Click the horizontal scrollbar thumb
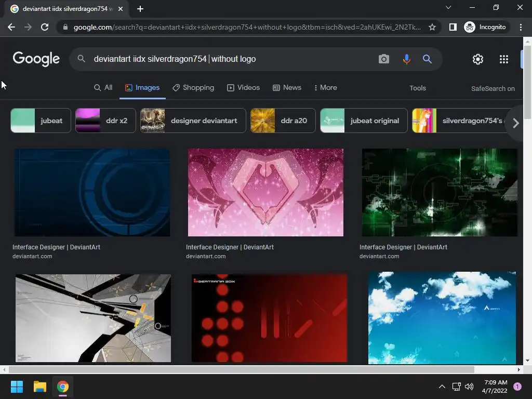Screen dimensions: 532x399 click(x=241, y=369)
